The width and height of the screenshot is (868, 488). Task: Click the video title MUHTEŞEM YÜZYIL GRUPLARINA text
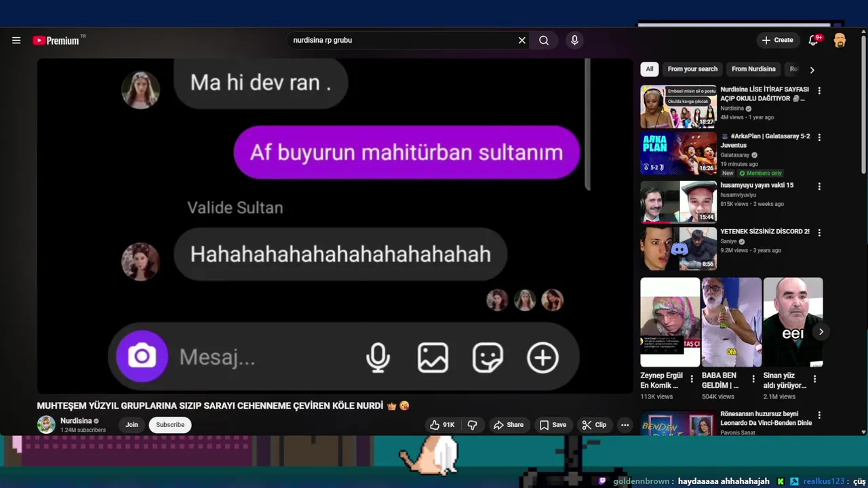[210, 406]
